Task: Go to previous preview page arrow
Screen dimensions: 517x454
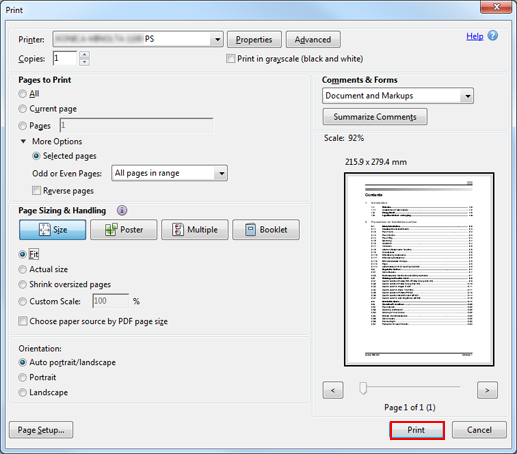Action: 333,390
